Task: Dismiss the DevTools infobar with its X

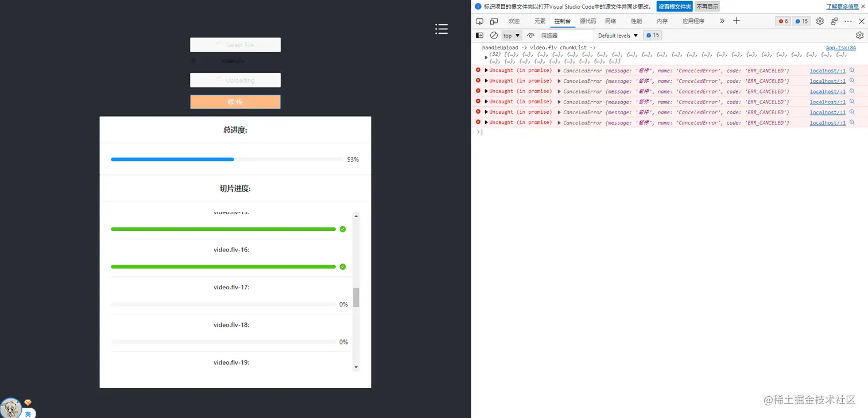Action: [862, 6]
